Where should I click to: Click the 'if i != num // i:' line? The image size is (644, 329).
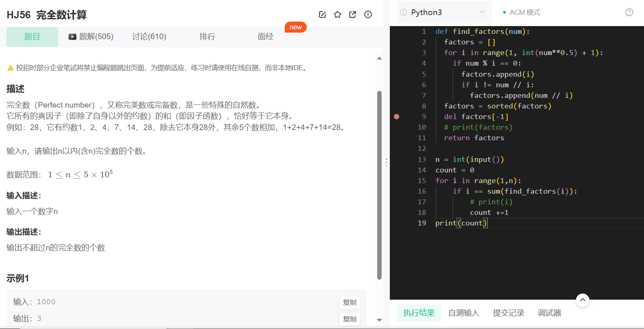498,85
